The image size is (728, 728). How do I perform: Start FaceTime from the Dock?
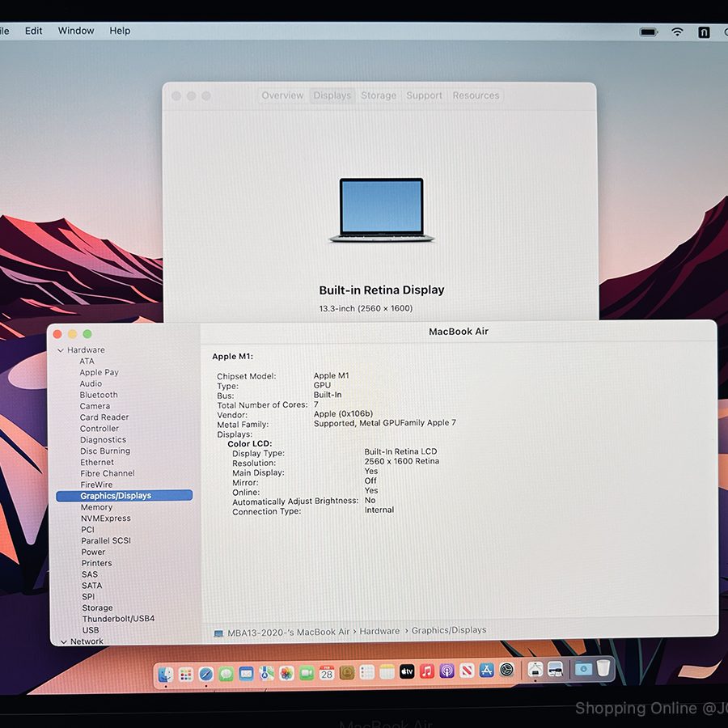tap(307, 672)
